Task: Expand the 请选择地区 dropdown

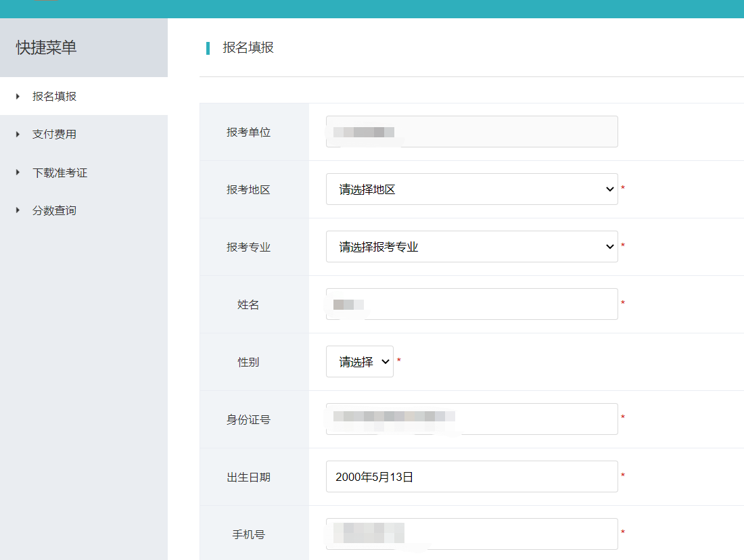Action: (471, 189)
